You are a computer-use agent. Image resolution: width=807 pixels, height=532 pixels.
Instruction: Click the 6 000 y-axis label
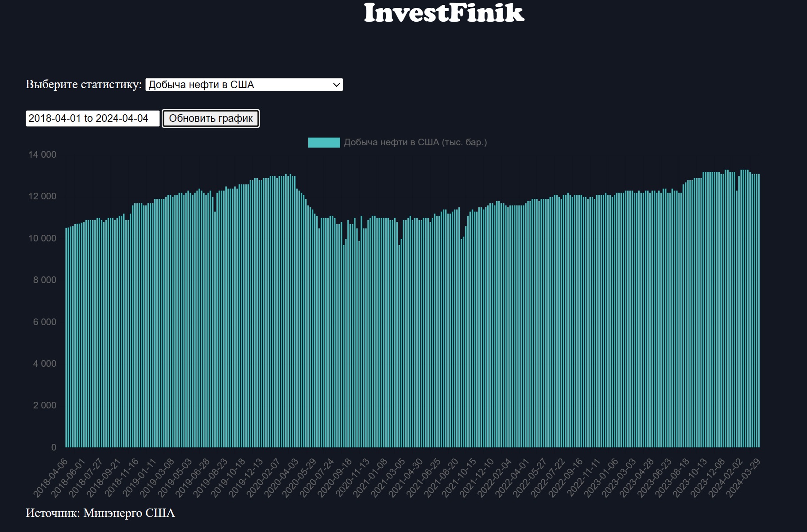tap(45, 322)
